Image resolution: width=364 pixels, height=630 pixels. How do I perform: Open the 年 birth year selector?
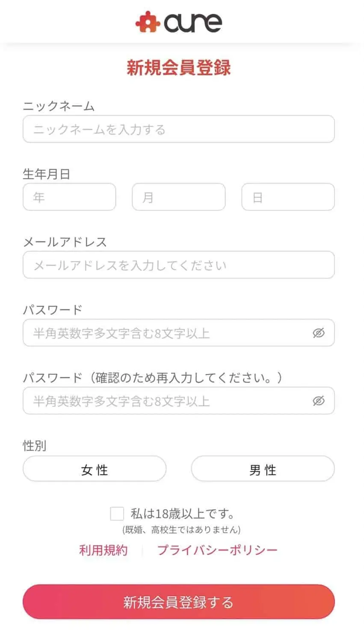pos(69,197)
